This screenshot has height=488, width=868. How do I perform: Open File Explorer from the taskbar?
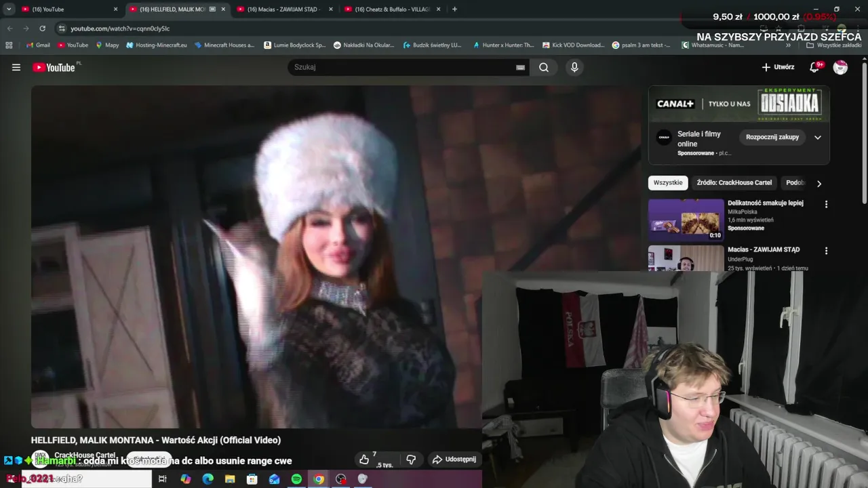pos(230,479)
